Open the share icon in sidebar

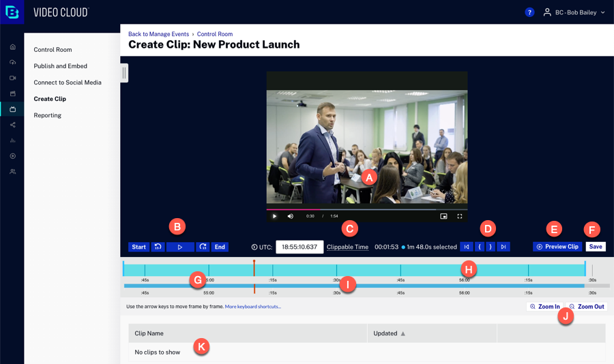[12, 125]
